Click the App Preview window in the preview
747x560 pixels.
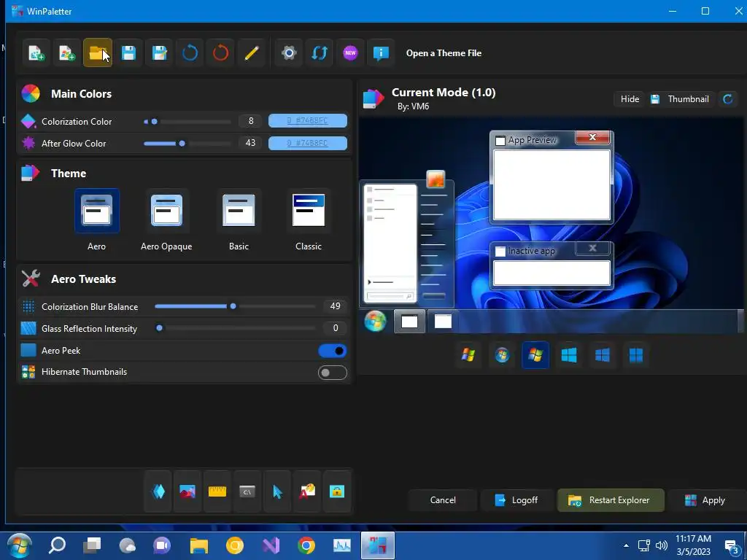[551, 177]
